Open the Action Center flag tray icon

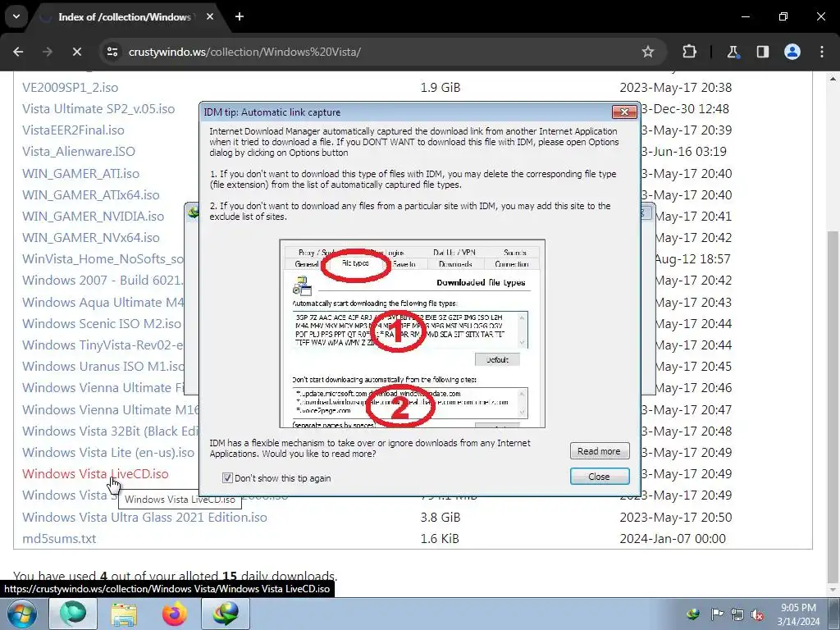tap(717, 614)
